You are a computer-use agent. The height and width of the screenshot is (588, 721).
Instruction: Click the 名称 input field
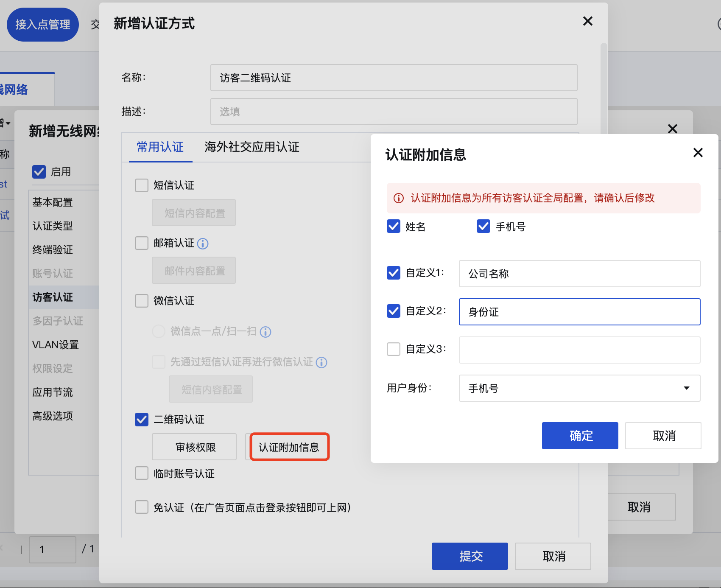click(394, 78)
